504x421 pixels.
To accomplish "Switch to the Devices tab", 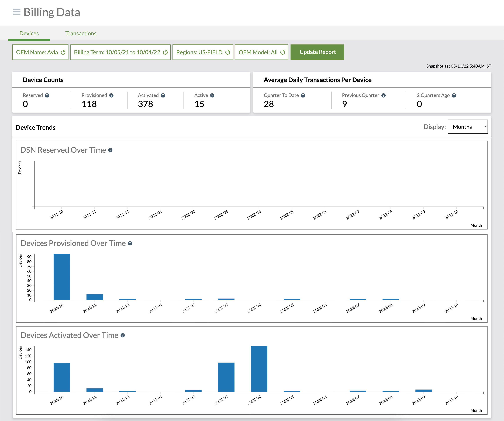I will [x=29, y=33].
